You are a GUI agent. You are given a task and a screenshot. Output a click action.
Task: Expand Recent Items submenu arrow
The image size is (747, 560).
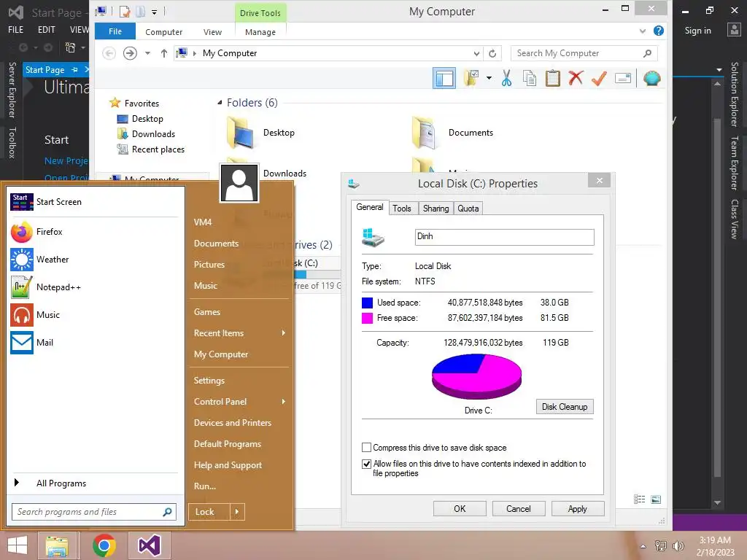(x=284, y=332)
